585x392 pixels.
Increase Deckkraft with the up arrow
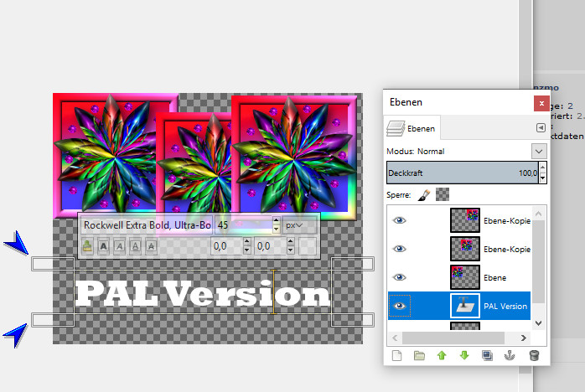click(543, 167)
